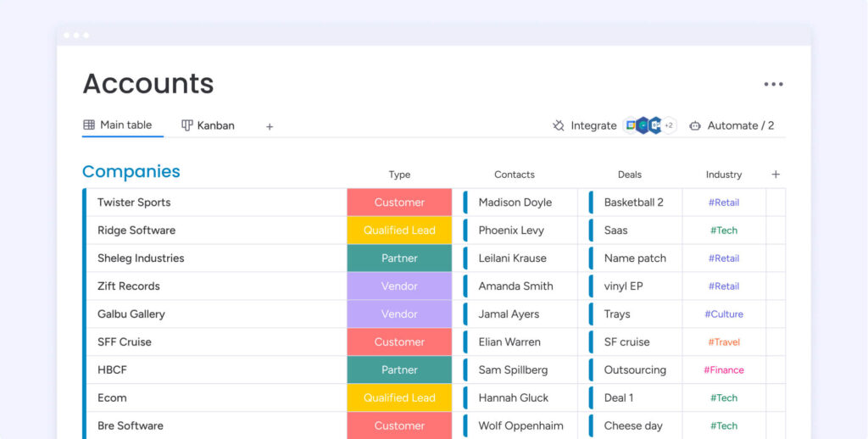Open contact Elian Warren

509,342
